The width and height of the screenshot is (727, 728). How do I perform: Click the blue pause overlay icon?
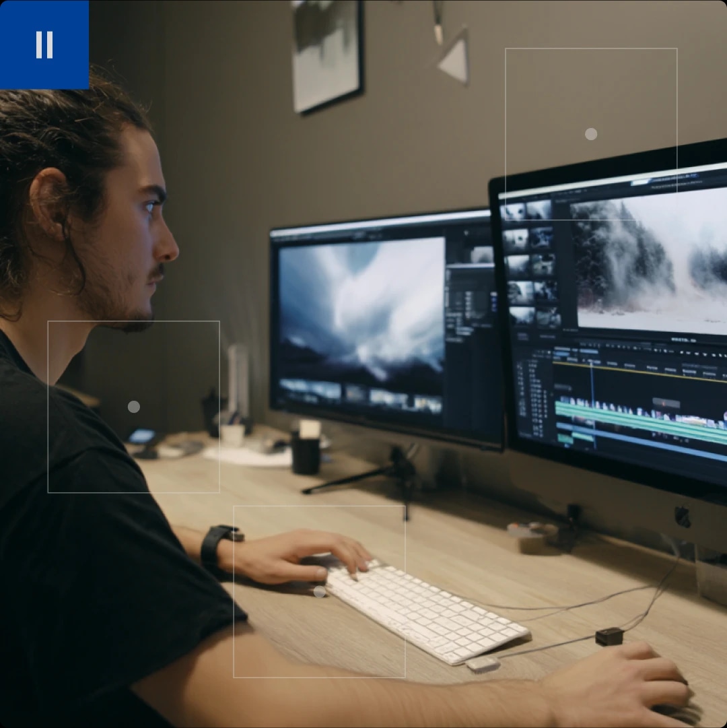44,44
